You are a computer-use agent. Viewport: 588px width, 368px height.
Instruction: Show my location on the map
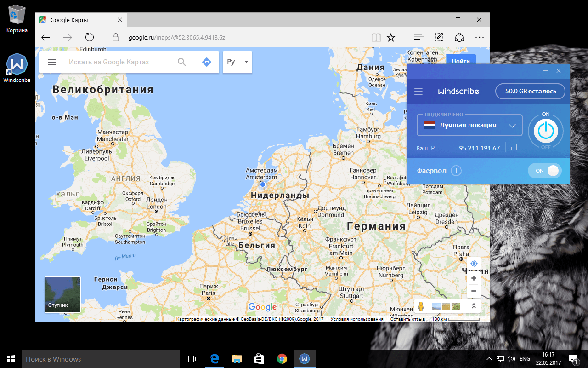coord(474,264)
